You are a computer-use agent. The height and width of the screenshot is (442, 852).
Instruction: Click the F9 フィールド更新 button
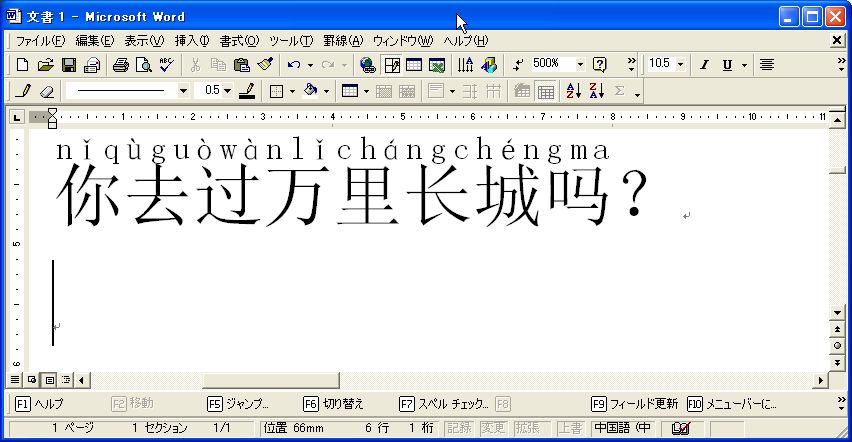(x=635, y=404)
